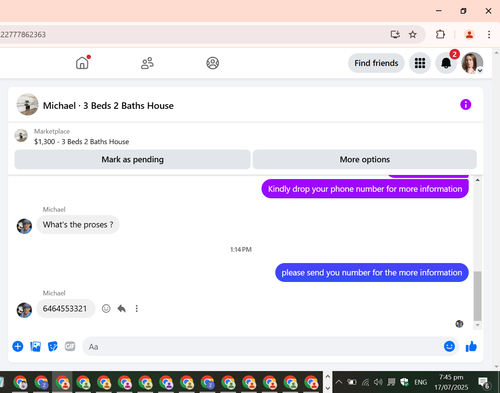
Task: Open the Chrome three-dot menu
Action: [489, 34]
